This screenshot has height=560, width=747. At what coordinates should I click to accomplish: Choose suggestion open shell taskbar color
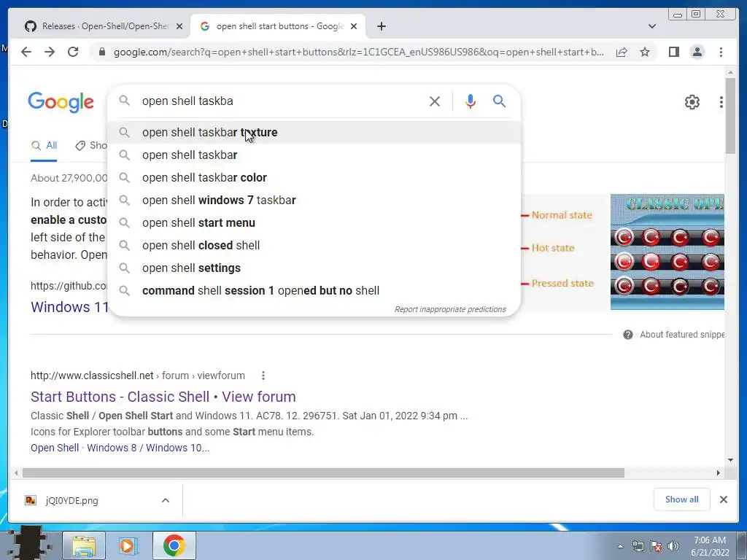click(x=314, y=178)
